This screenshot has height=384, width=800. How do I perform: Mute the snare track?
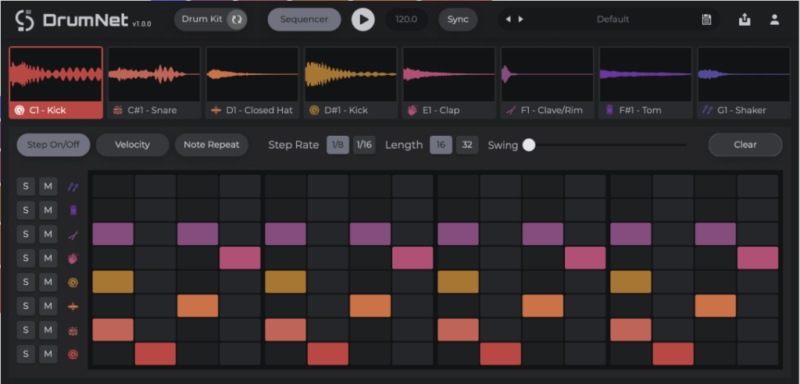[x=48, y=330]
